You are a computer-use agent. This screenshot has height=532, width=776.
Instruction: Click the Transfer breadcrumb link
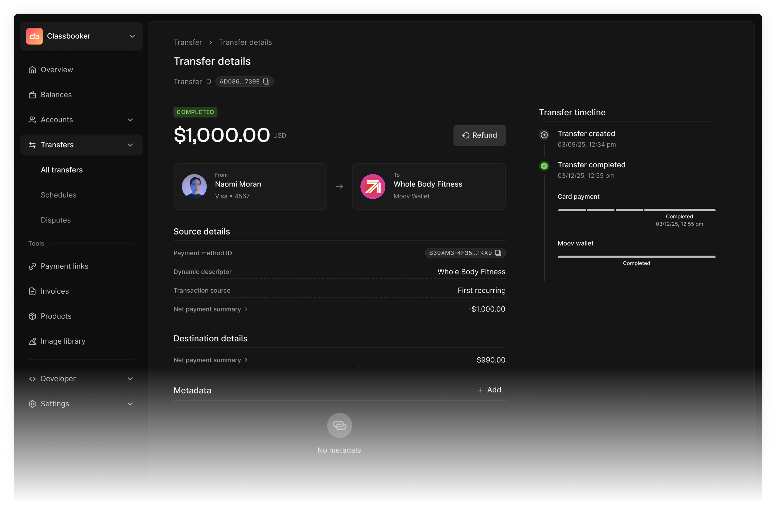click(188, 43)
